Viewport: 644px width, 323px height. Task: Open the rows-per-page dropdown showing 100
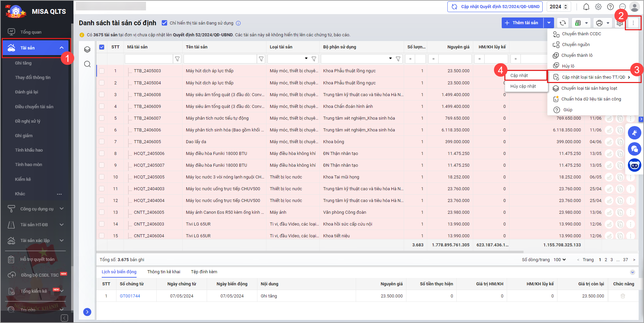[559, 259]
